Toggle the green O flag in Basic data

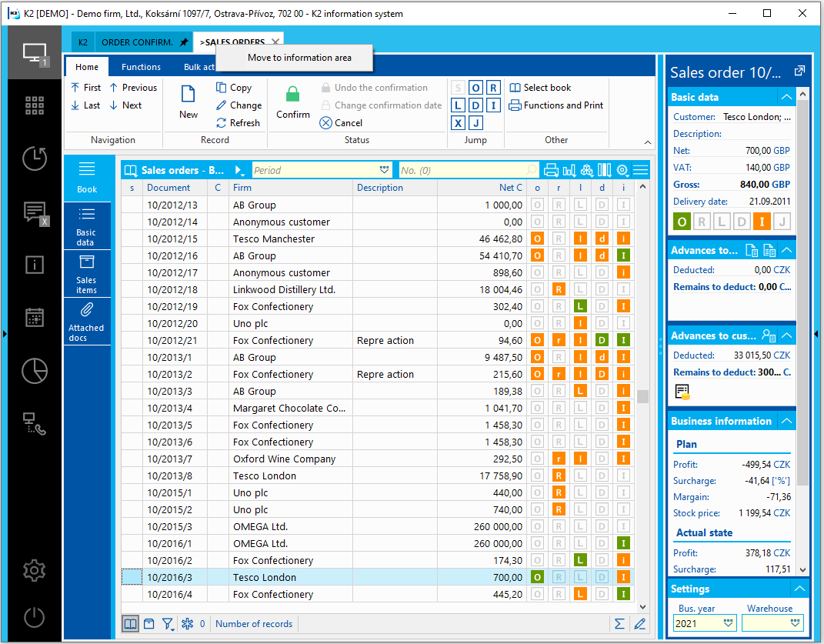pyautogui.click(x=682, y=222)
